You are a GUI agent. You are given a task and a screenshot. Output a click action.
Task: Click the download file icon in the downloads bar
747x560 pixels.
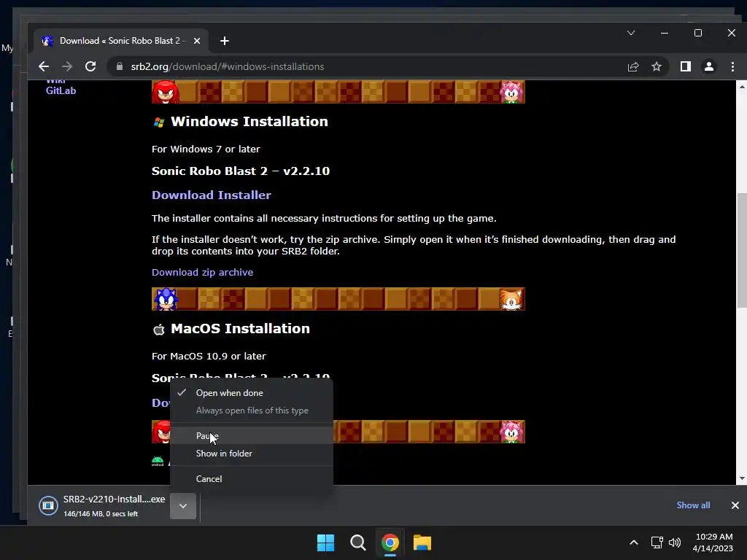point(48,506)
